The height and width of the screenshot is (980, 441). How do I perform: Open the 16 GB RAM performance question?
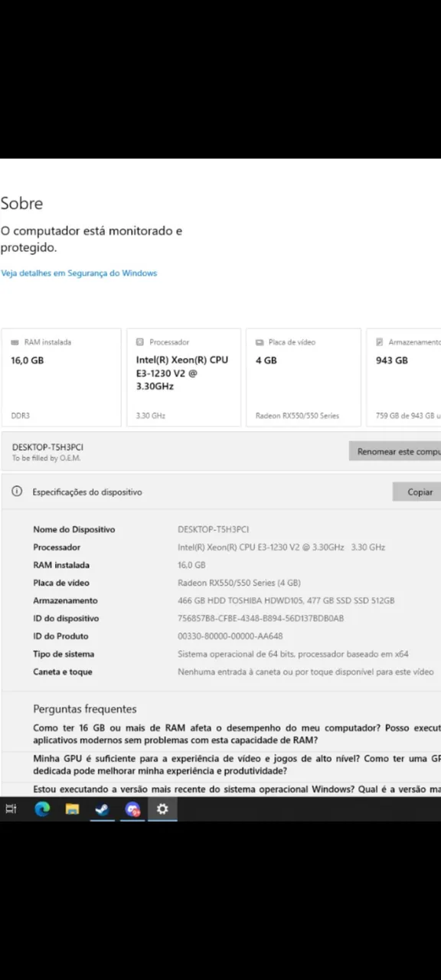(x=237, y=733)
